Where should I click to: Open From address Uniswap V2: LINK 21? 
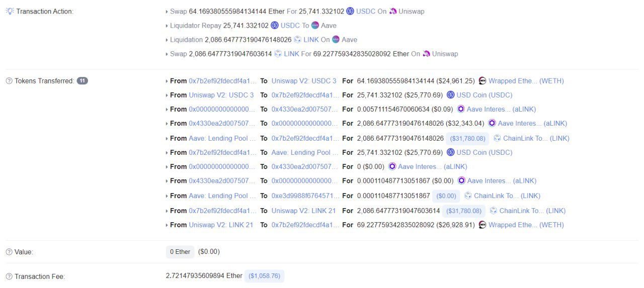point(221,225)
